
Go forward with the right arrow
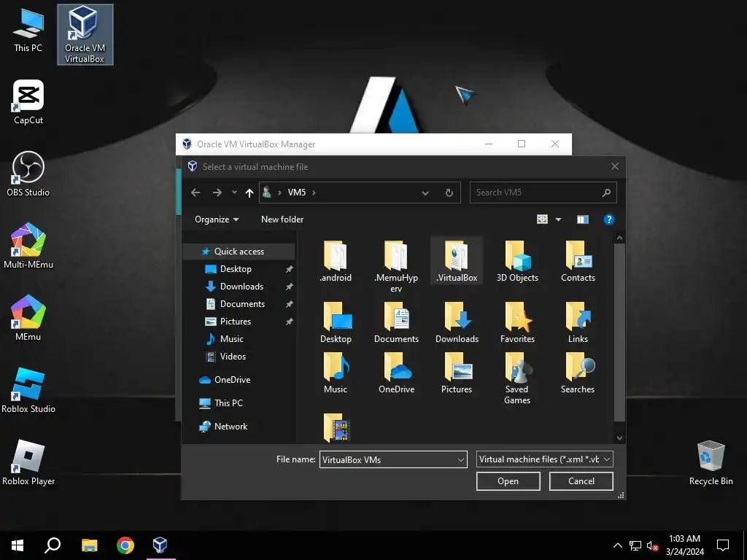click(217, 192)
